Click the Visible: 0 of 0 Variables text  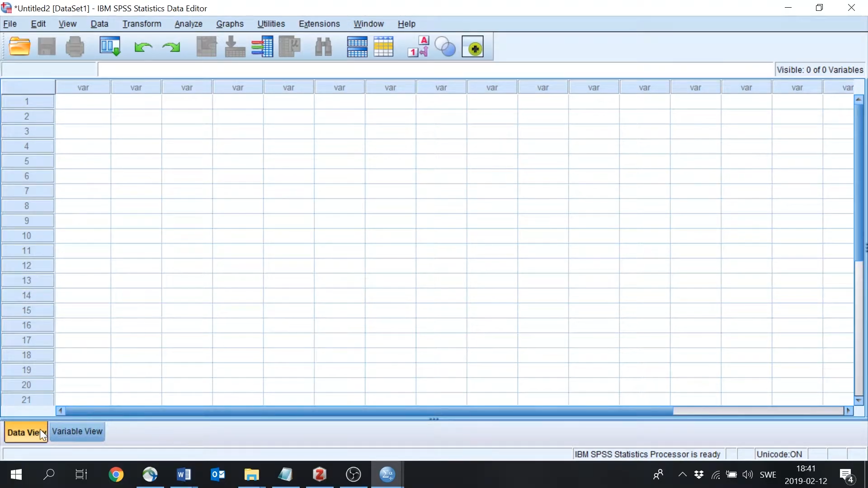tap(820, 70)
